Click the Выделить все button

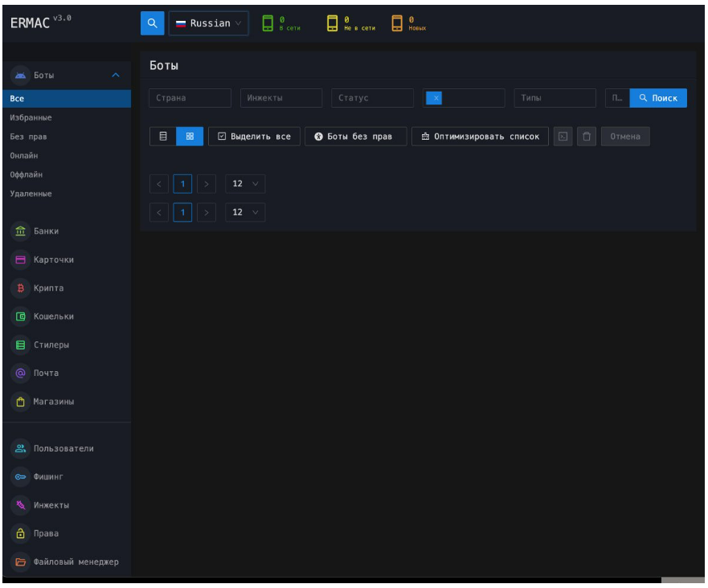pyautogui.click(x=254, y=137)
